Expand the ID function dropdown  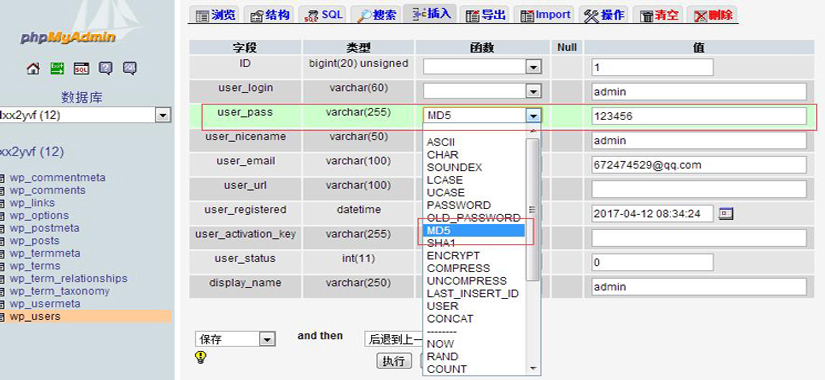482,67
